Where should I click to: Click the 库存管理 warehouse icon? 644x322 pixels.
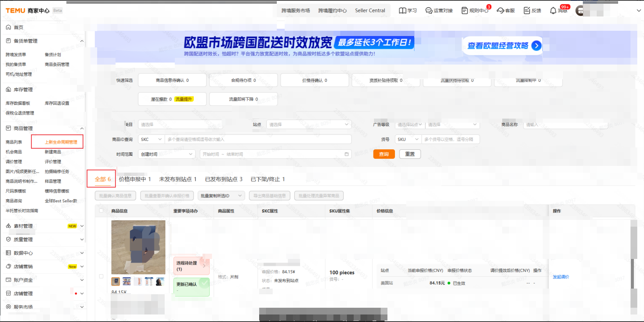(8, 90)
